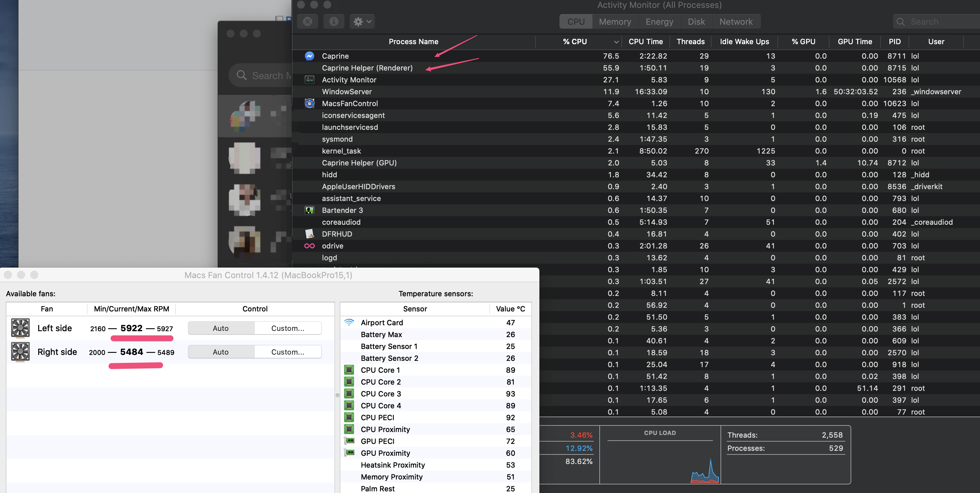Switch to the Memory tab
Screen dimensions: 980x493
point(615,22)
